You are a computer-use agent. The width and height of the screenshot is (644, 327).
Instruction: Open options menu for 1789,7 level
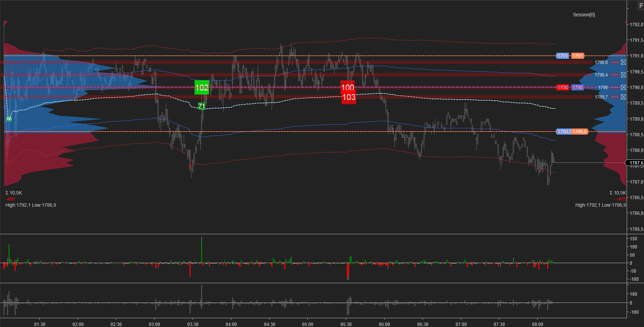coord(615,97)
